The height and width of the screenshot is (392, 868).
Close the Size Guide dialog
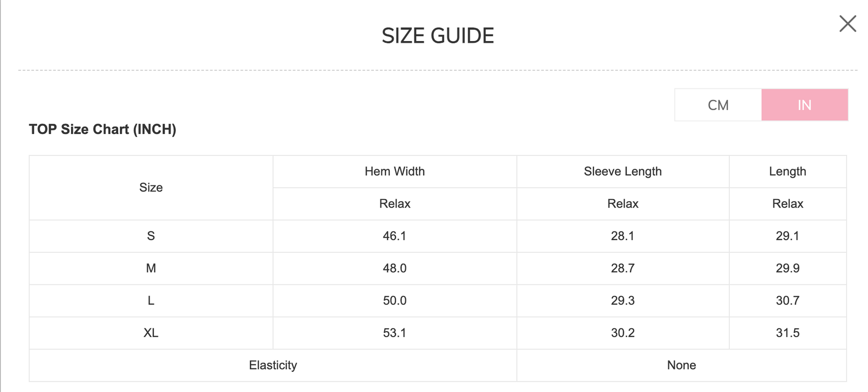click(847, 24)
